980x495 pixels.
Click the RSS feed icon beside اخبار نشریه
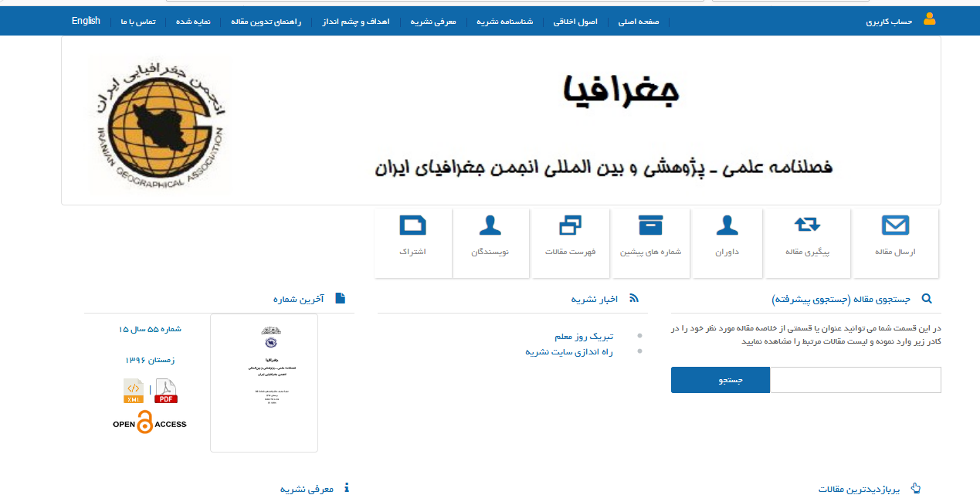click(x=635, y=298)
